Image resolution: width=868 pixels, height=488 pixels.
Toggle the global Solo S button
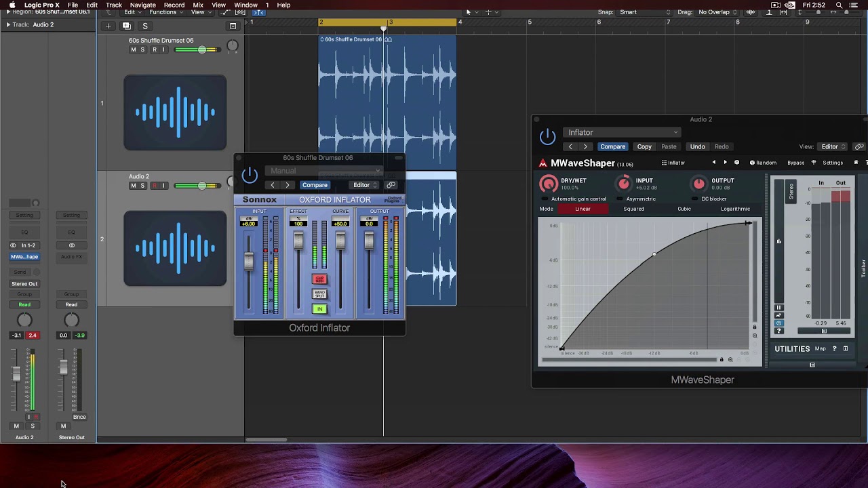(144, 26)
